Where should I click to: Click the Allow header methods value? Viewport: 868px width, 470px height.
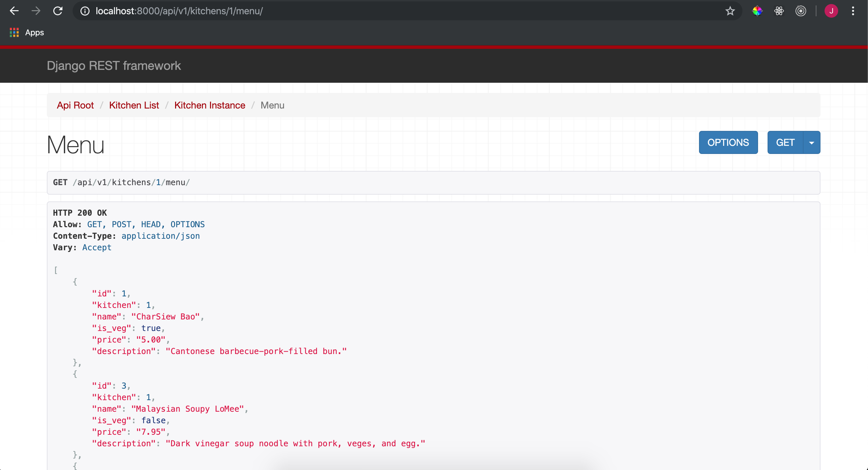pyautogui.click(x=146, y=224)
